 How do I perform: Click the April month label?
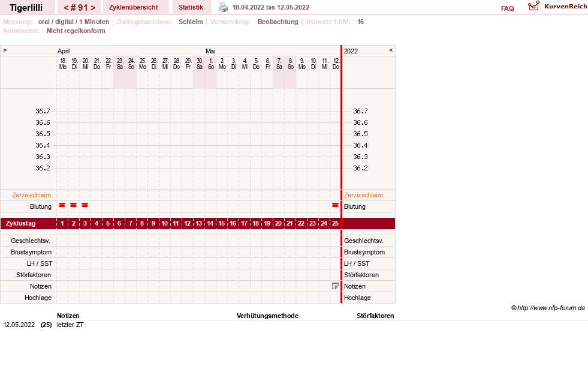[x=64, y=51]
